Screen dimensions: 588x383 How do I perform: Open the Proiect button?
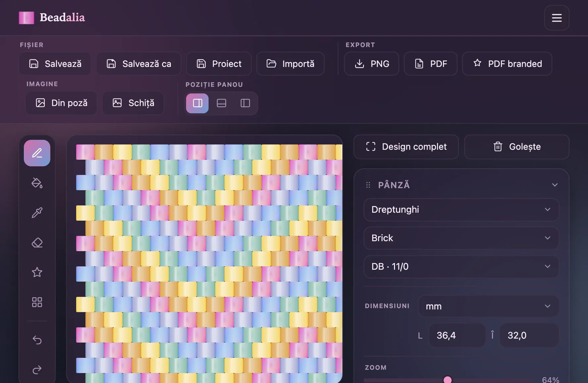click(x=219, y=64)
